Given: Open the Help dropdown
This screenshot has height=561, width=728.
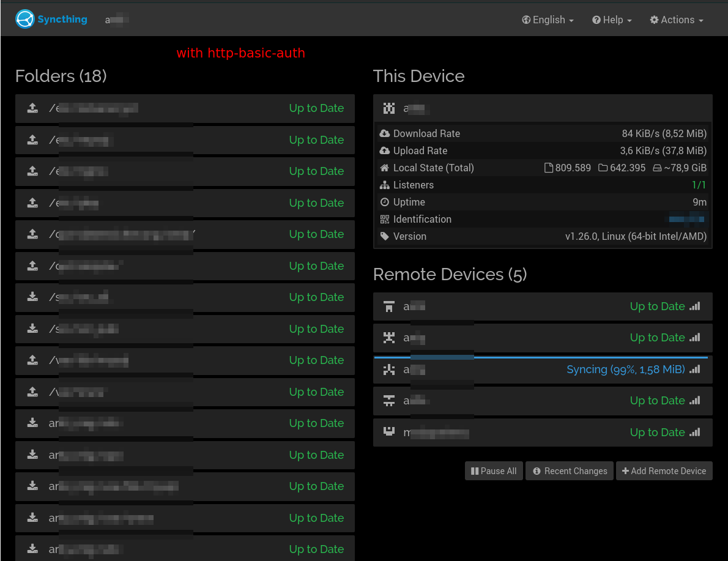Looking at the screenshot, I should pyautogui.click(x=611, y=19).
